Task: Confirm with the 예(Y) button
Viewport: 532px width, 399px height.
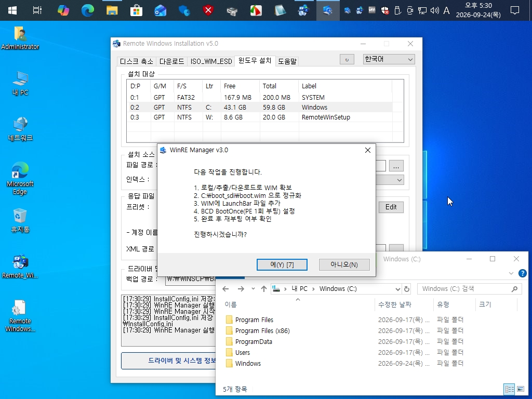Action: (x=282, y=264)
